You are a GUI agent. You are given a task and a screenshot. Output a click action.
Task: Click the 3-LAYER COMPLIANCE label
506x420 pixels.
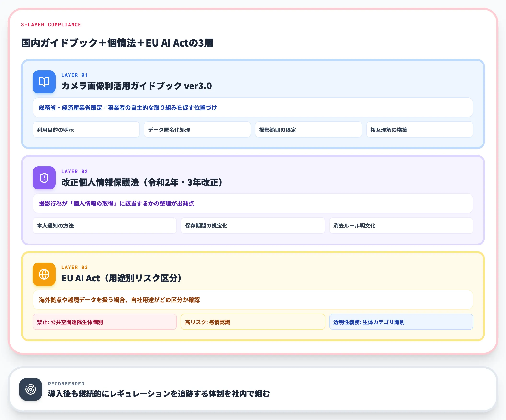[x=51, y=25]
